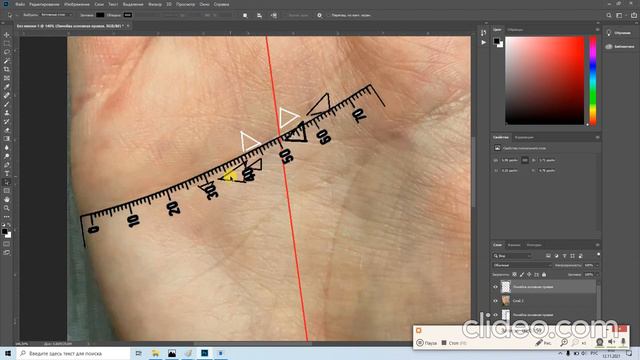This screenshot has height=360, width=640.
Task: Click the Windows search box on taskbar
Action: click(x=73, y=353)
